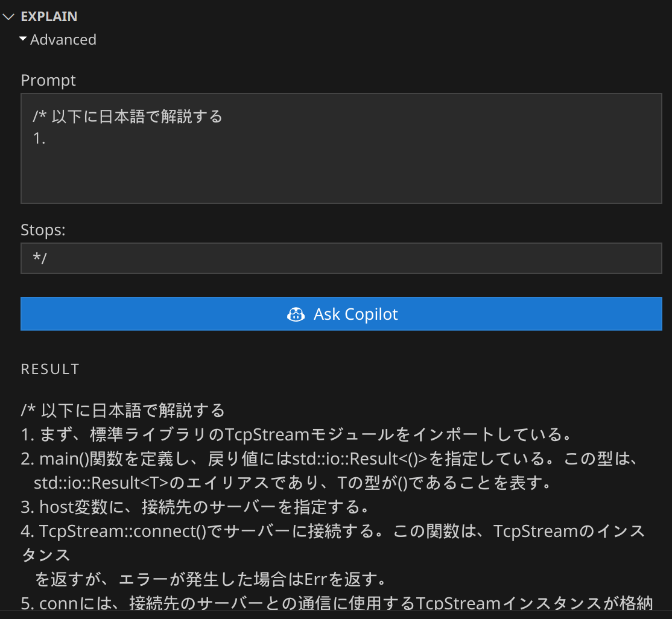This screenshot has width=672, height=619.
Task: Focus the Stops input field
Action: (341, 258)
